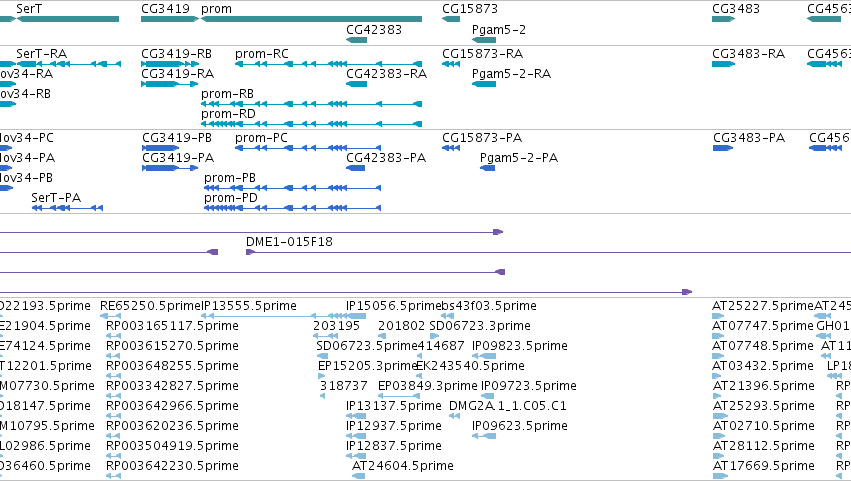The width and height of the screenshot is (851, 481).
Task: Select the AT24604.5prime EST
Action: tap(358, 476)
